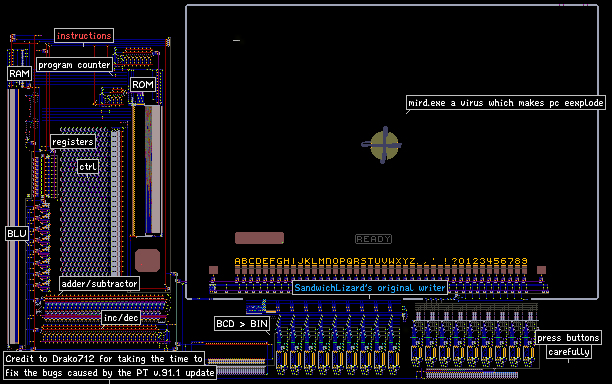Click the red 'instructions' sign
The height and width of the screenshot is (384, 612).
84,36
